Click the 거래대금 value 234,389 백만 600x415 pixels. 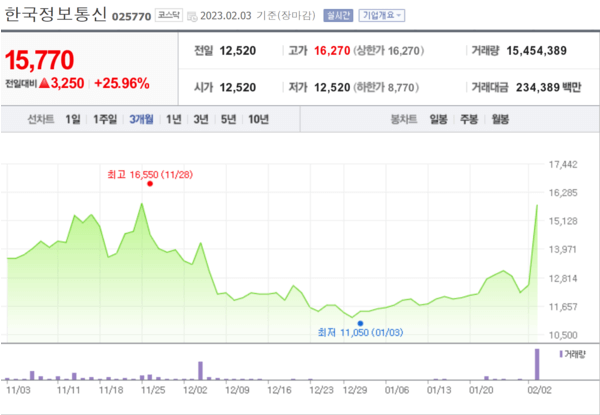coord(548,88)
